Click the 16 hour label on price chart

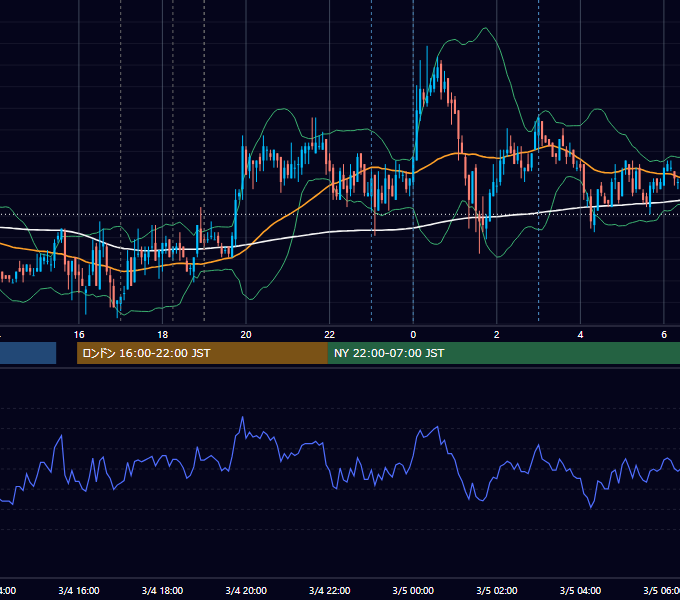coord(79,335)
